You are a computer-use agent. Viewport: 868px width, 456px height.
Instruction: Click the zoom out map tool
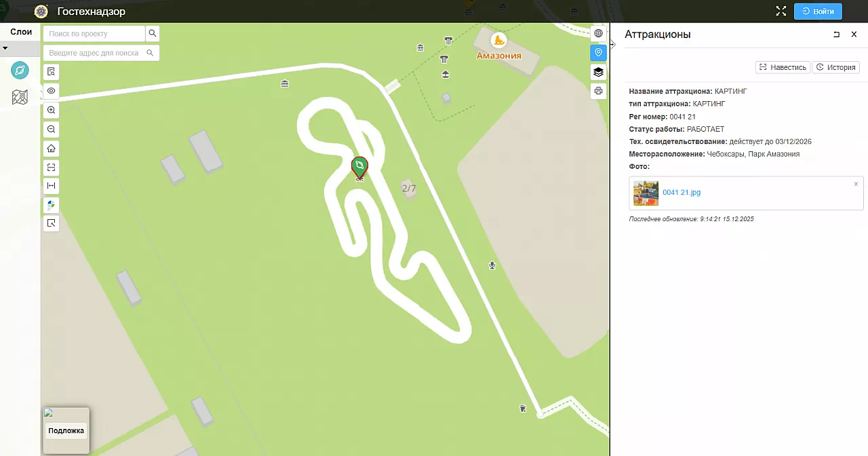click(52, 129)
